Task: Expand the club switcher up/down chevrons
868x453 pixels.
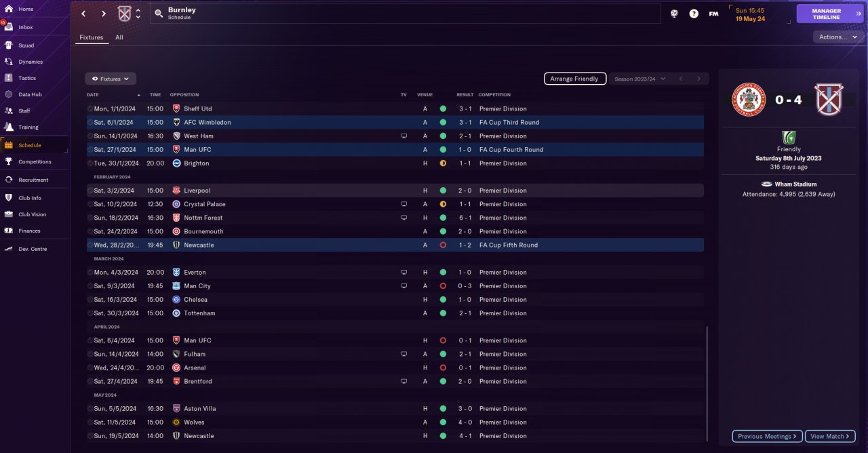Action: [138, 14]
